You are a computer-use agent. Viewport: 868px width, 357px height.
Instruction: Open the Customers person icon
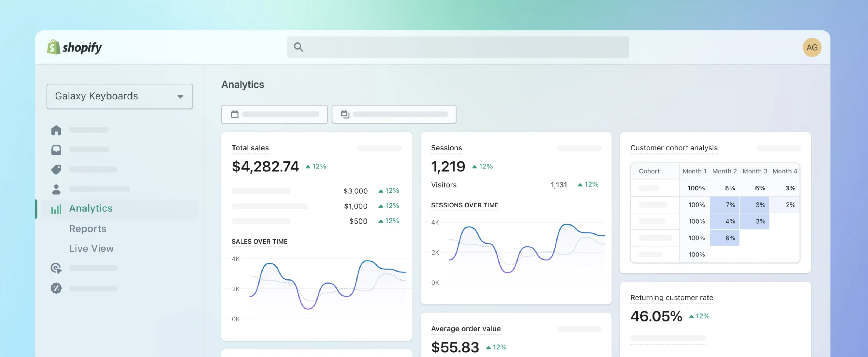point(56,189)
